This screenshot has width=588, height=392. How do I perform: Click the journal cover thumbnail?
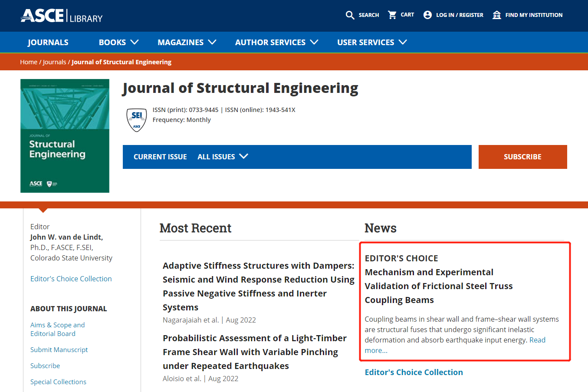tap(65, 135)
